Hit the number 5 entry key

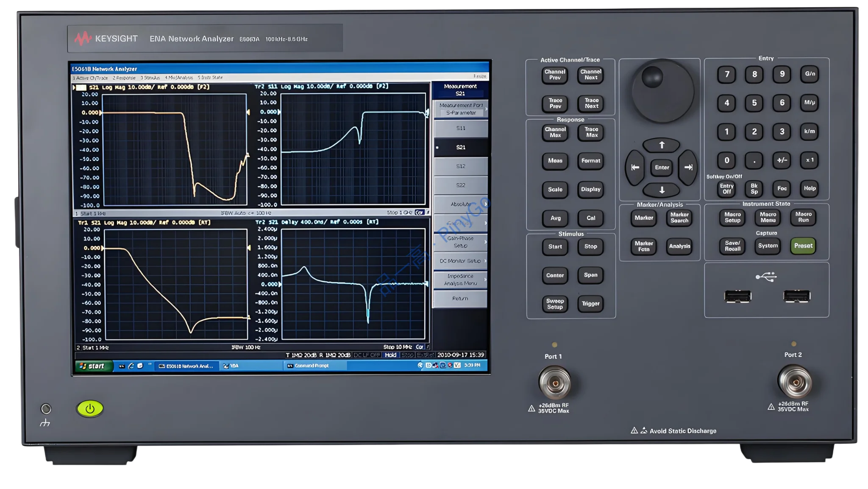754,103
